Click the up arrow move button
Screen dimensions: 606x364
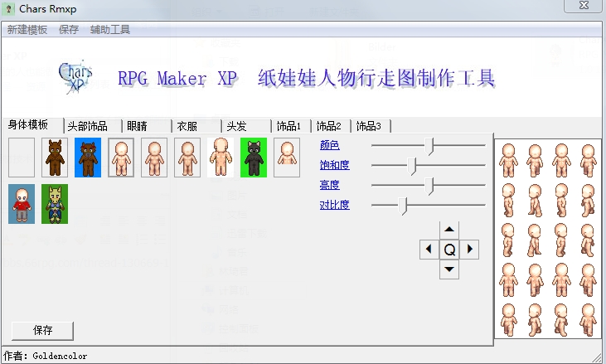449,230
